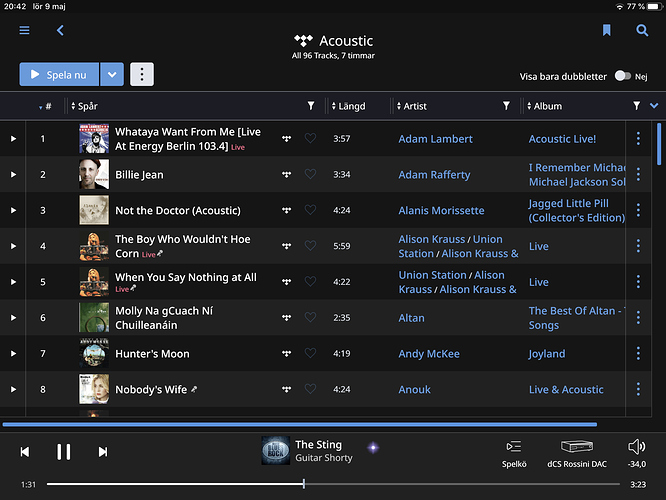Skip to next track
Screen dimensions: 666x500
(x=103, y=452)
